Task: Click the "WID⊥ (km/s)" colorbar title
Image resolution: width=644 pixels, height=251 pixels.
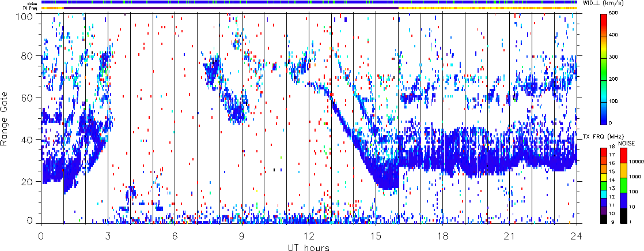Action: coord(602,3)
